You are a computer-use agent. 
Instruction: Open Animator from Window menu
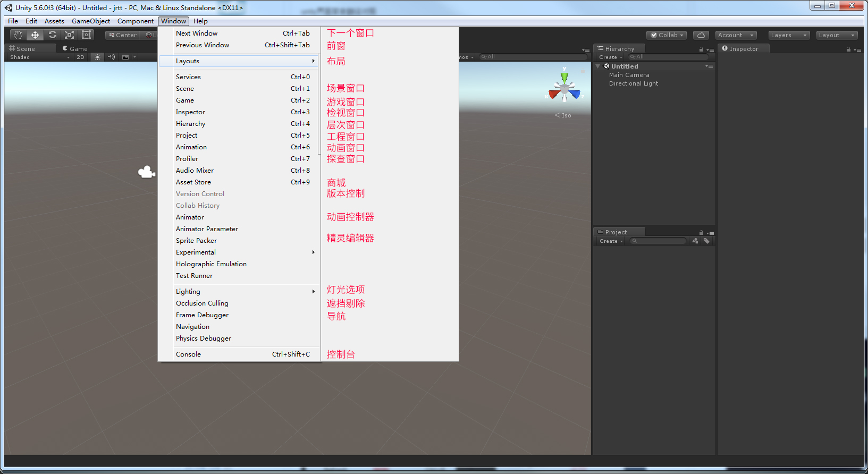(x=240, y=217)
